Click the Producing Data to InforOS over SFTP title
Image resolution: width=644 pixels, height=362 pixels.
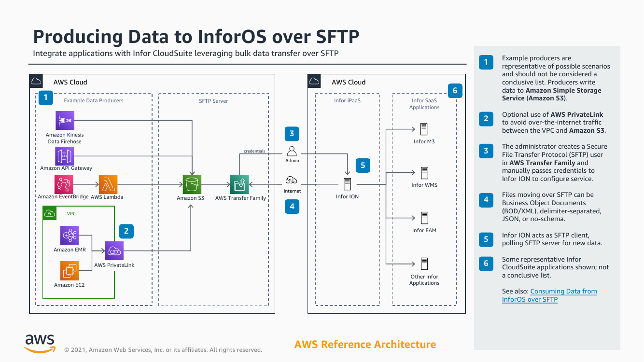(x=196, y=37)
